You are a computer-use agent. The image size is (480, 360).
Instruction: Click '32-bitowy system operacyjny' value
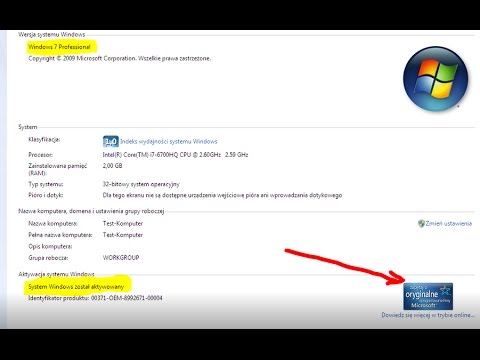[141, 184]
